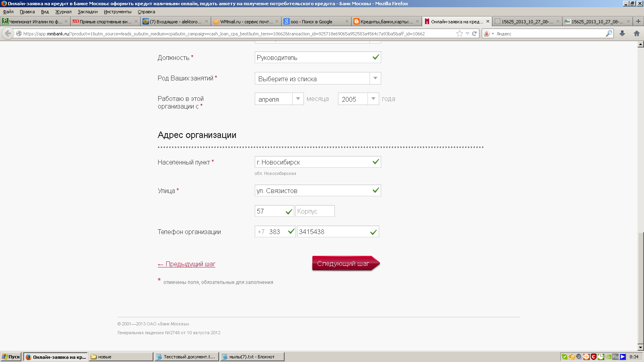Open Windows Пуск start menu

tap(11, 357)
